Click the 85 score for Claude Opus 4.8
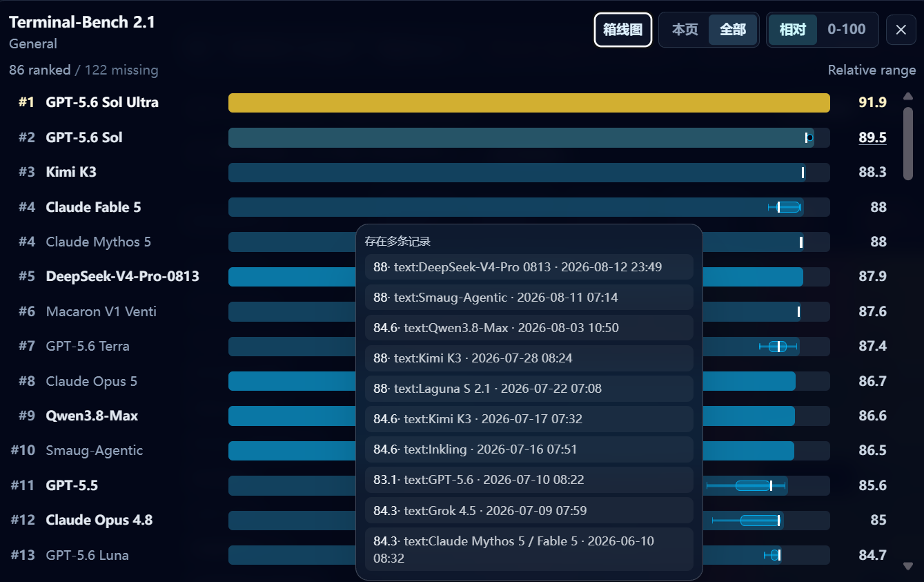The width and height of the screenshot is (924, 582). 878,520
